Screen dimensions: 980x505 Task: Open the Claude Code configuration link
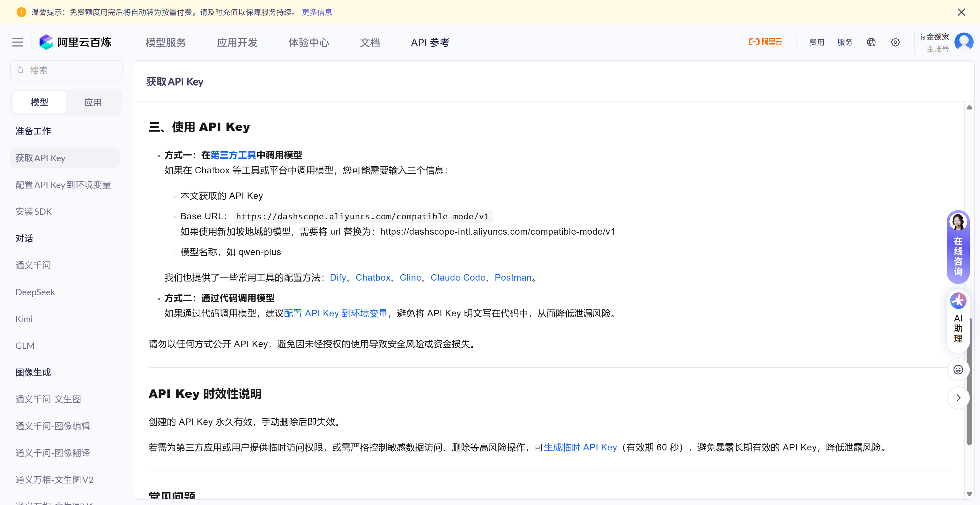[458, 277]
